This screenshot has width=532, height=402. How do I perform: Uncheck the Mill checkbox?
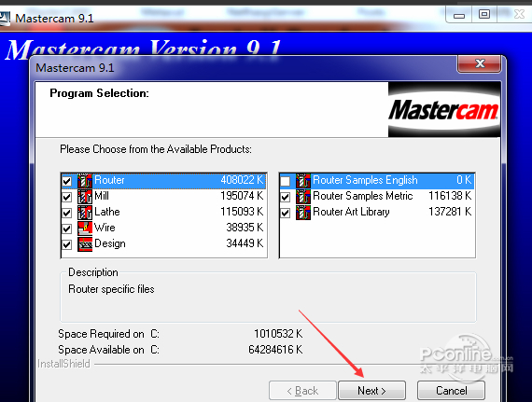pyautogui.click(x=67, y=197)
